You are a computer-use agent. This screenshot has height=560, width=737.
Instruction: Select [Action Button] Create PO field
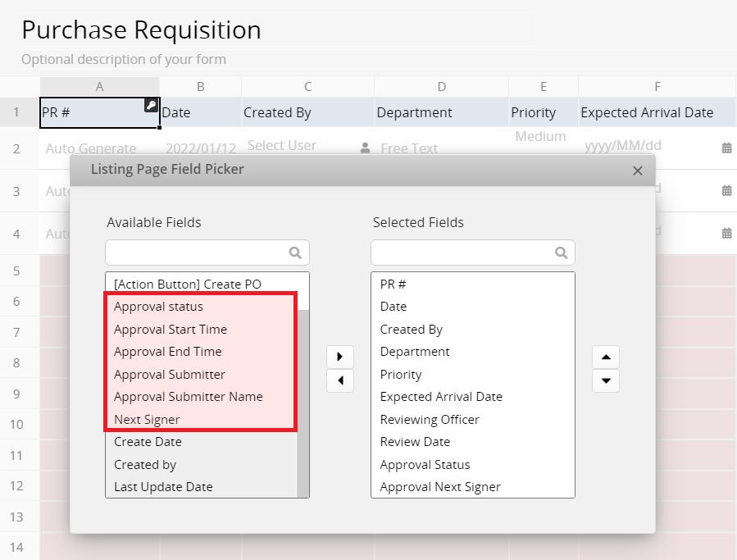point(188,285)
